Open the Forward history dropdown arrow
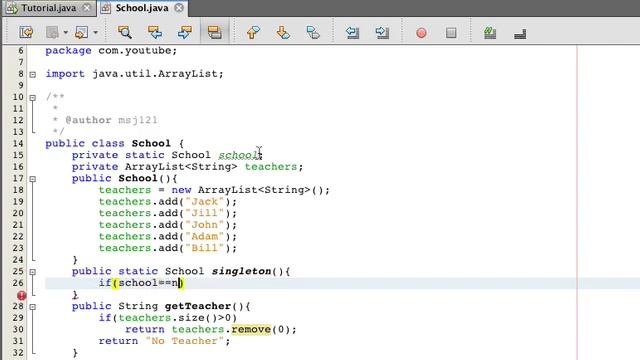Viewport: 640px width, 360px height. tap(96, 32)
